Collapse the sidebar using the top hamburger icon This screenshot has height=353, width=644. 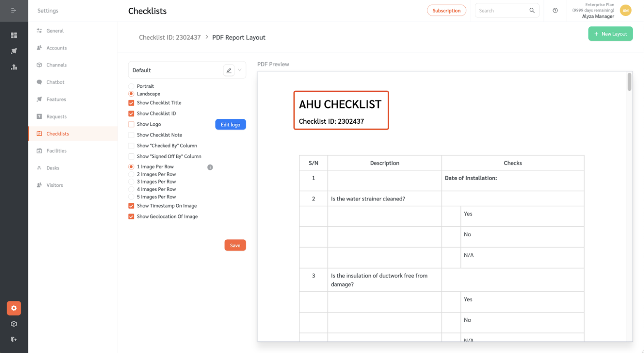coord(14,10)
